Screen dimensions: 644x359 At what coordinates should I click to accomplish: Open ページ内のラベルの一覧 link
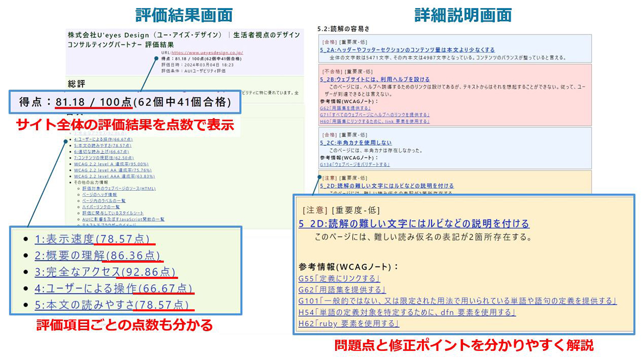point(104,201)
